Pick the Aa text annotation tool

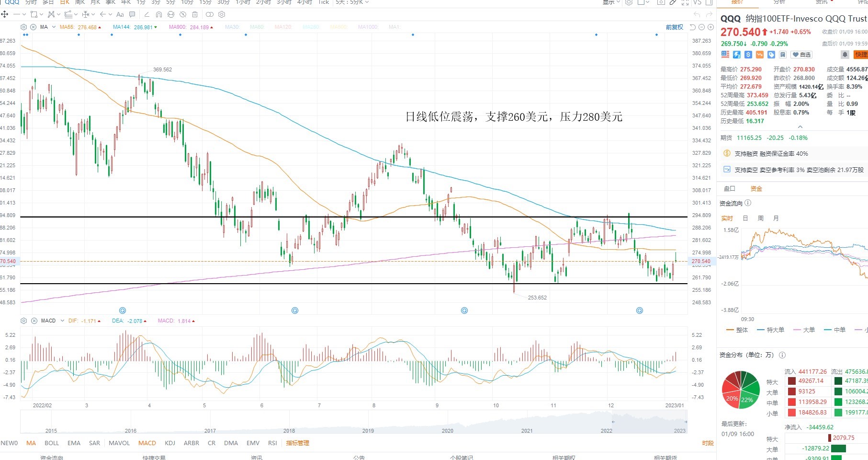tap(120, 14)
